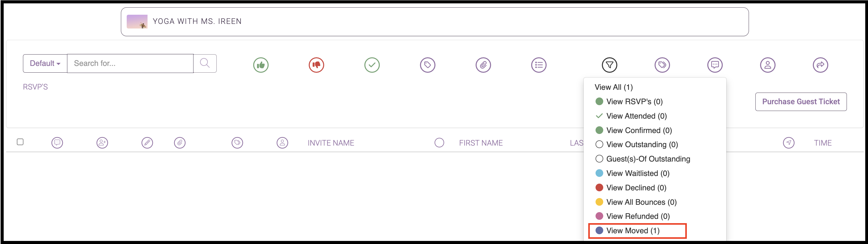The height and width of the screenshot is (244, 868).
Task: Click the list icon in toolbar
Action: click(539, 65)
